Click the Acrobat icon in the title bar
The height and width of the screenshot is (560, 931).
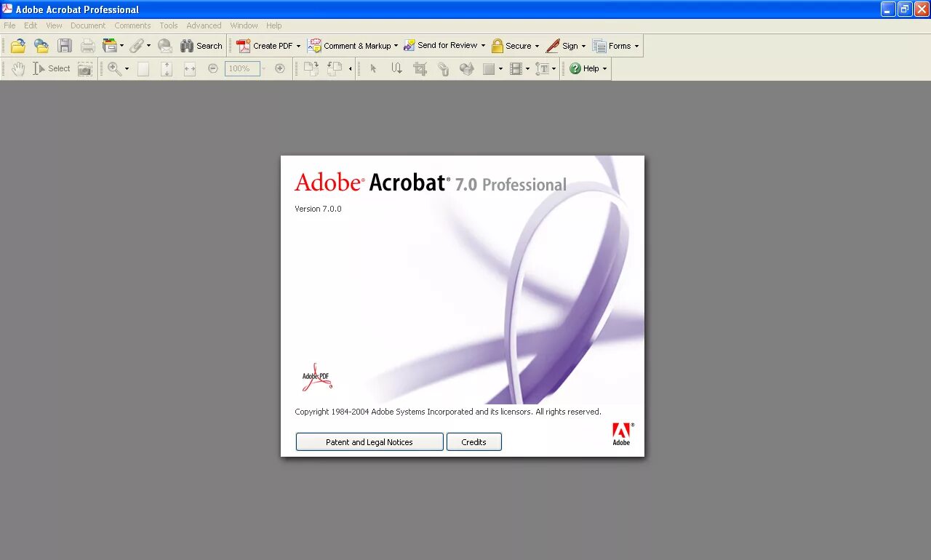(7, 9)
